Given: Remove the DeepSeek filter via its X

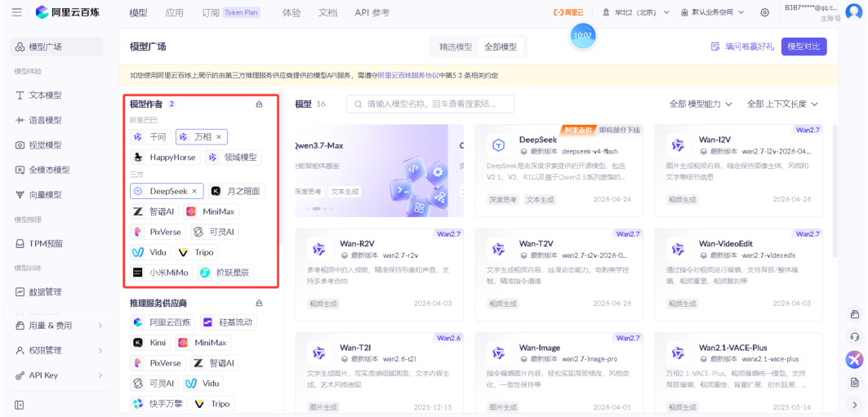Looking at the screenshot, I should [x=194, y=191].
